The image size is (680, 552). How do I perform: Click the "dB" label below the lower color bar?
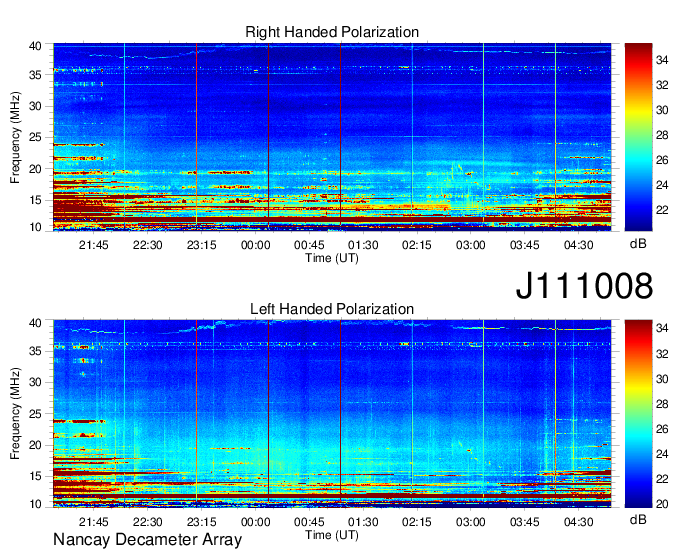638,519
